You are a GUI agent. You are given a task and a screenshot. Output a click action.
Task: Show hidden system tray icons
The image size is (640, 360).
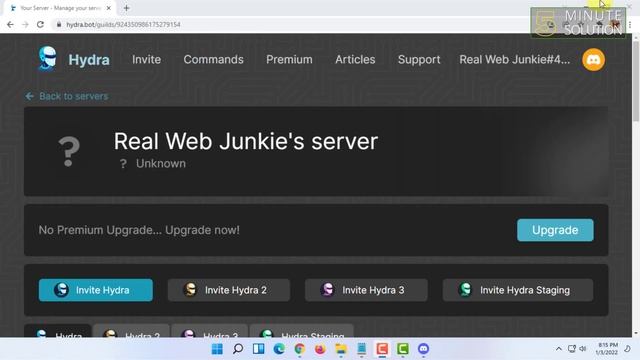click(x=558, y=349)
